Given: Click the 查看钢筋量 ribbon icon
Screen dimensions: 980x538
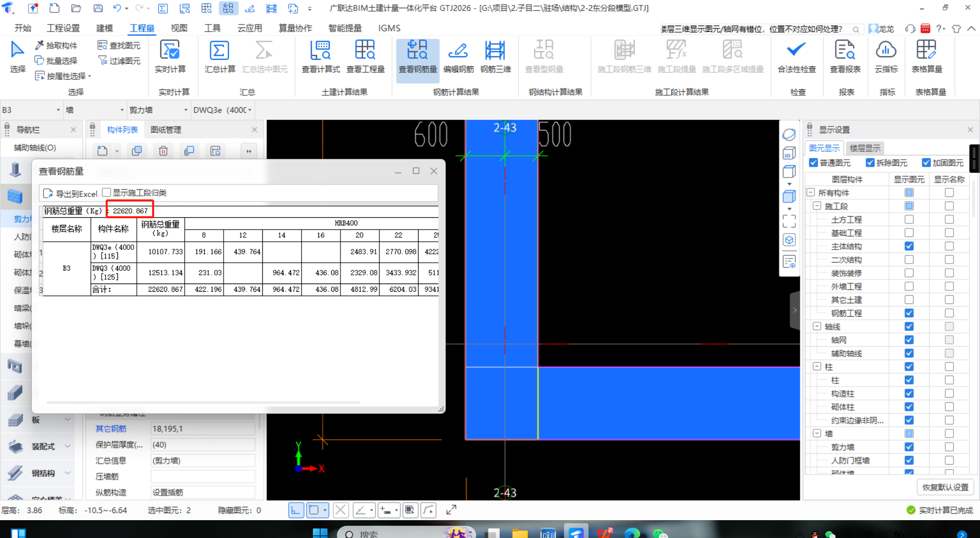Looking at the screenshot, I should coord(418,50).
